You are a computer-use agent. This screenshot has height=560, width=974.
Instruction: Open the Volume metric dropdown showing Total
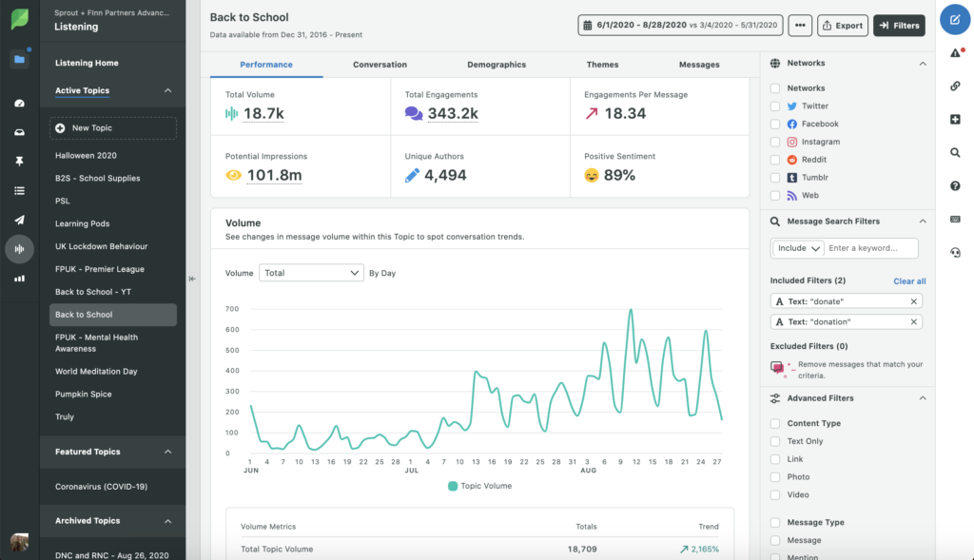(x=311, y=273)
